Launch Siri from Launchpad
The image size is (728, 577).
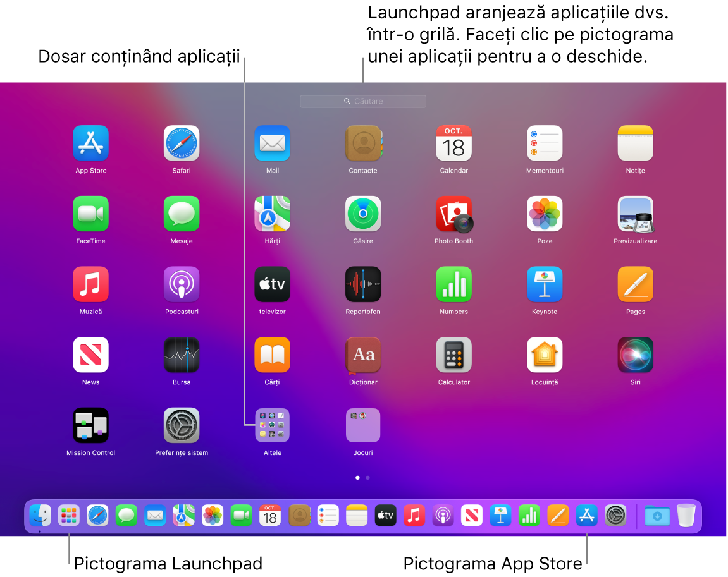[x=635, y=355]
